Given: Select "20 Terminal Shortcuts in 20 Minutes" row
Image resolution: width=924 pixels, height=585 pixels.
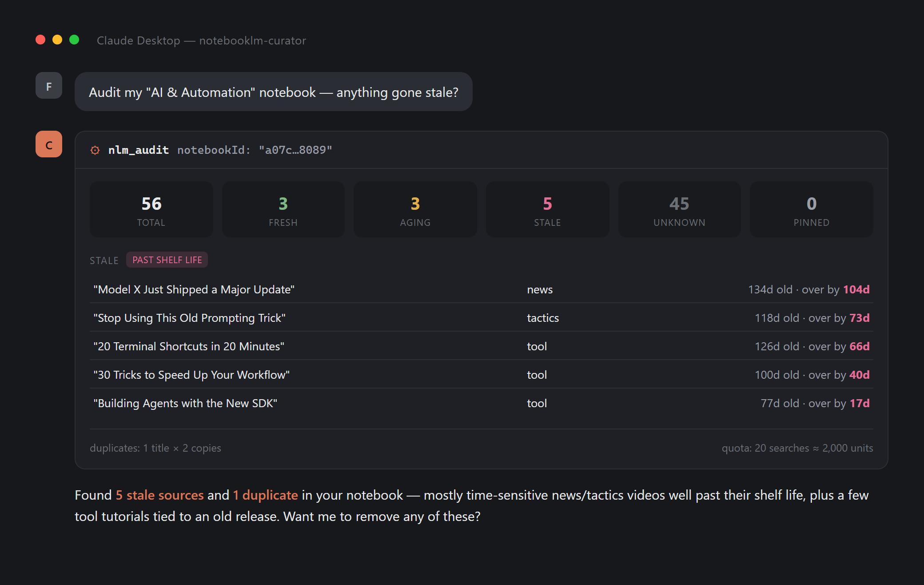Looking at the screenshot, I should (482, 346).
